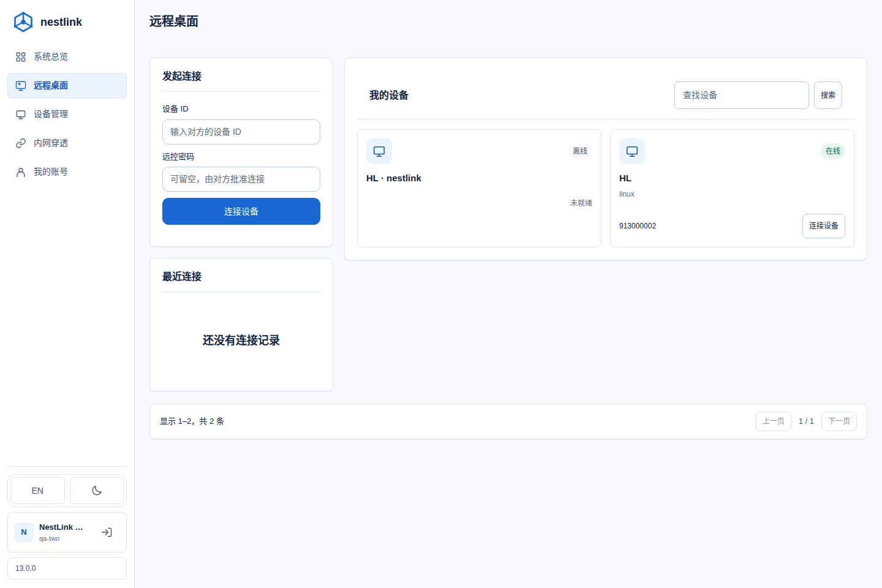Viewport: 882px width, 588px height.
Task: Click the 显示 1–2，共 2 条 summary
Action: 192,421
